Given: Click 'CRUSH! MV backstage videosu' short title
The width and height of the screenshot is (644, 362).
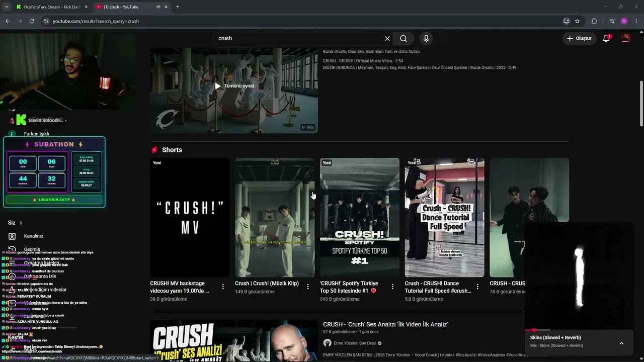Looking at the screenshot, I should tap(180, 287).
